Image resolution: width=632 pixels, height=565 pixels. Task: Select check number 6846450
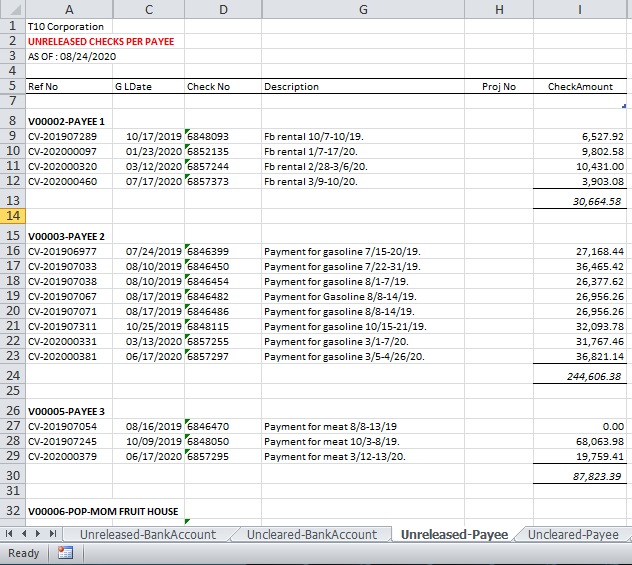point(223,266)
